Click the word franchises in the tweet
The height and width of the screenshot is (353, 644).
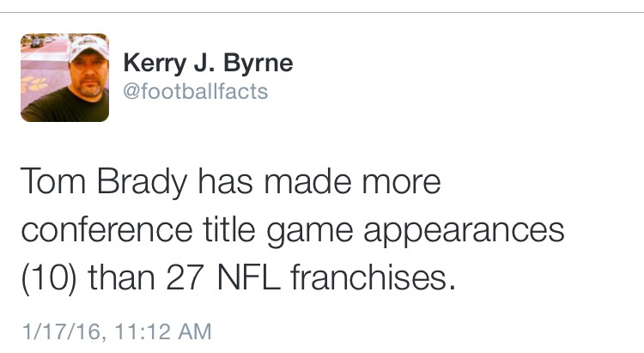374,277
